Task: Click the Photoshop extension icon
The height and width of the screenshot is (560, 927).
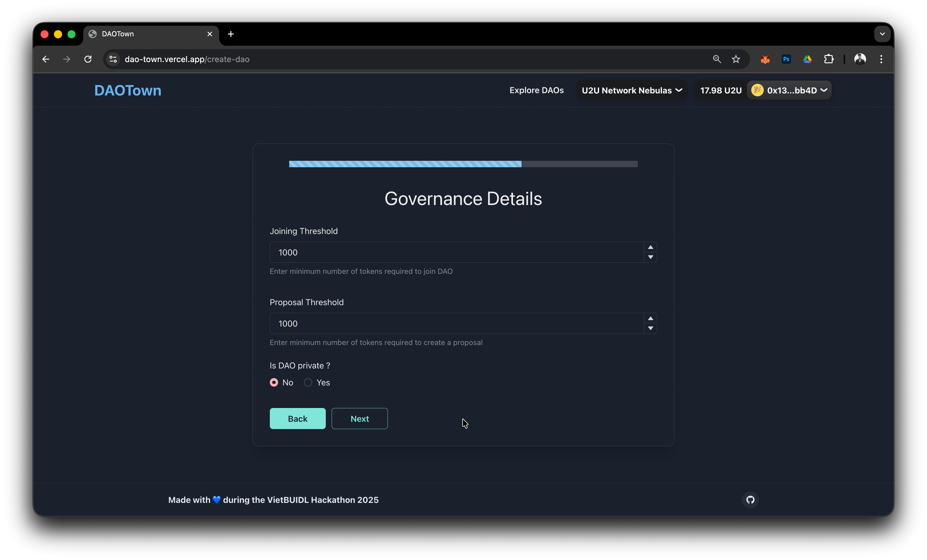Action: tap(786, 59)
